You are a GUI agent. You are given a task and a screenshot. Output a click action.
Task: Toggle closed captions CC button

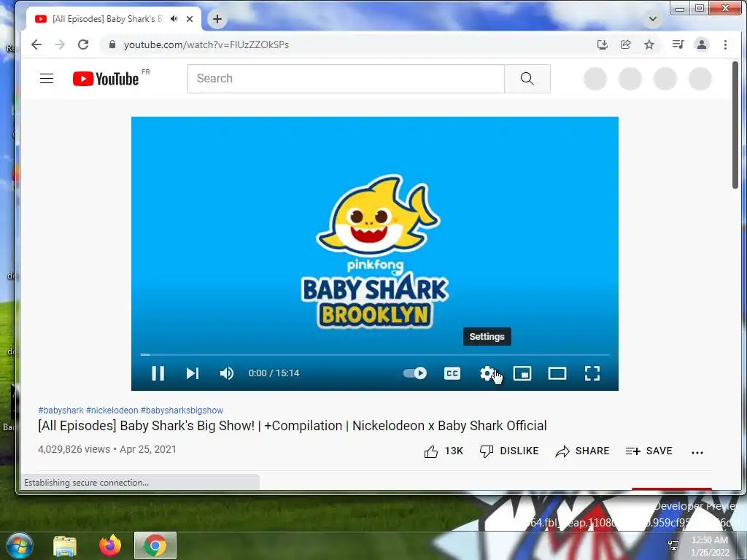(452, 373)
